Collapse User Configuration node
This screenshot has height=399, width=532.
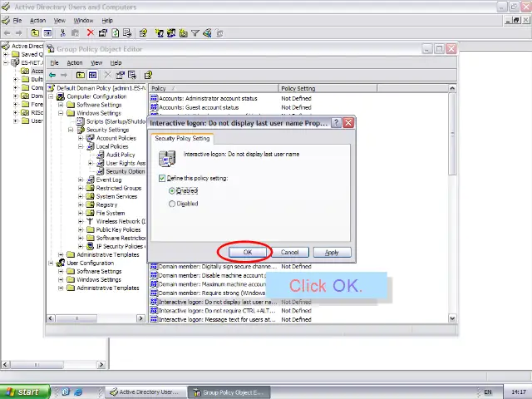tap(51, 263)
